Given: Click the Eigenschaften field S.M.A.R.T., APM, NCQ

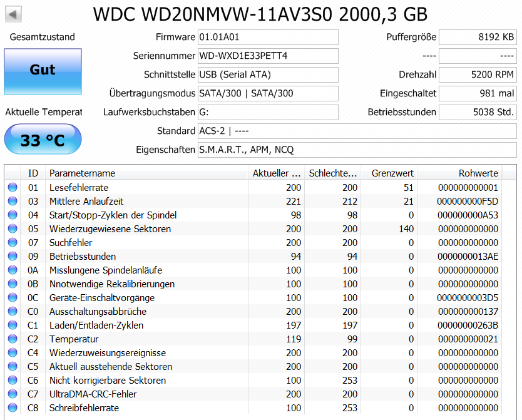Looking at the screenshot, I should pyautogui.click(x=357, y=150).
